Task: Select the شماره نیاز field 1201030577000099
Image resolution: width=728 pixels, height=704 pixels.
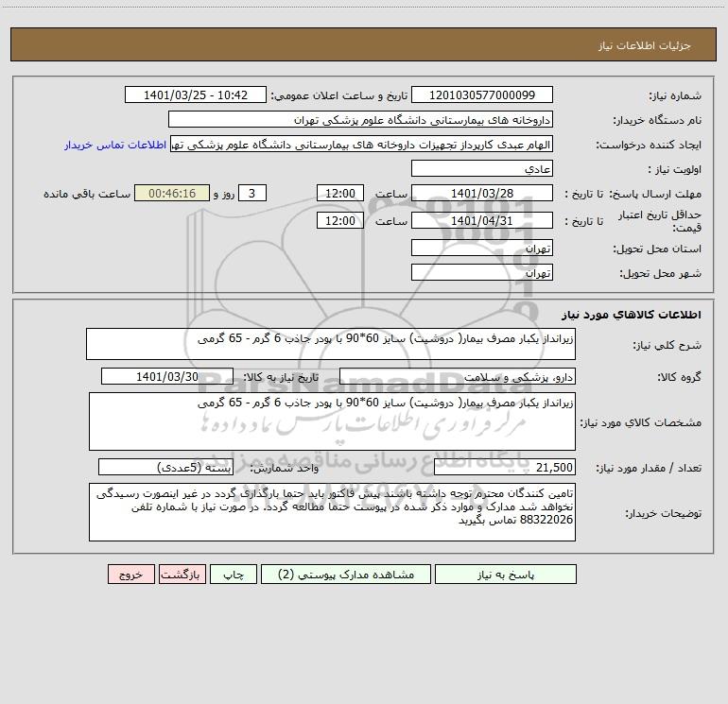Action: 482,94
